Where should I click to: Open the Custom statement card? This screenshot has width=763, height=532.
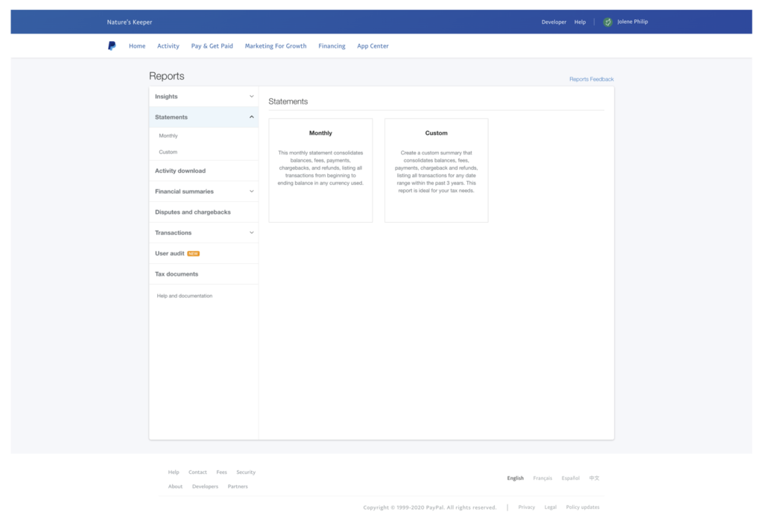pos(437,171)
